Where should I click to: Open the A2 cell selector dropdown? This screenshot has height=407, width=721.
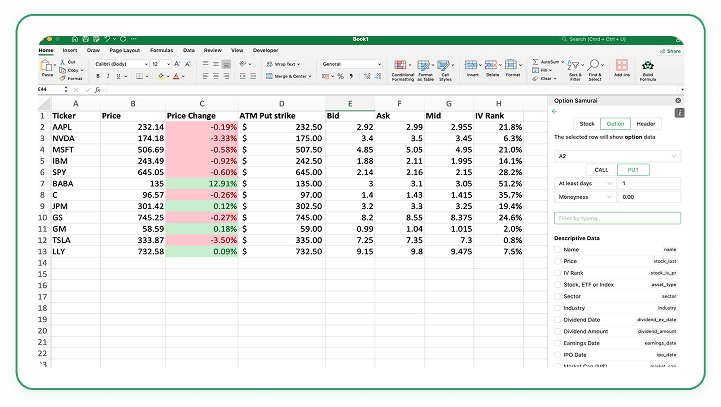617,156
